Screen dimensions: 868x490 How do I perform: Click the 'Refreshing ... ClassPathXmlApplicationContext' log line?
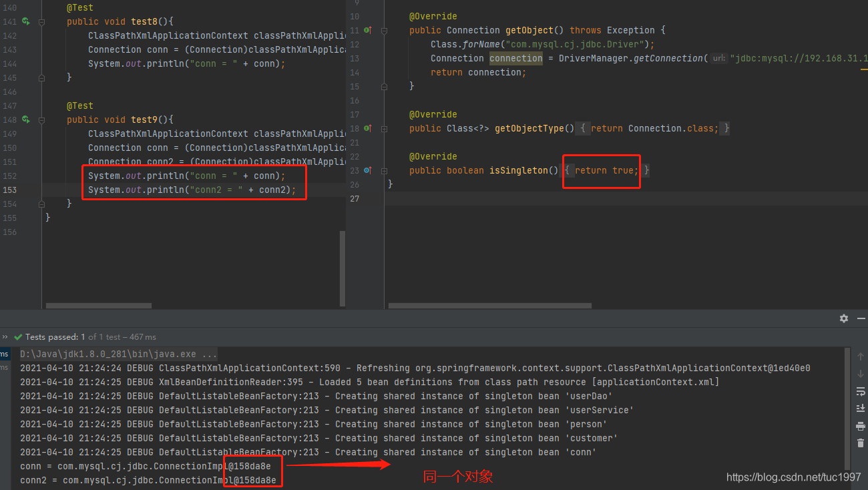pos(415,368)
